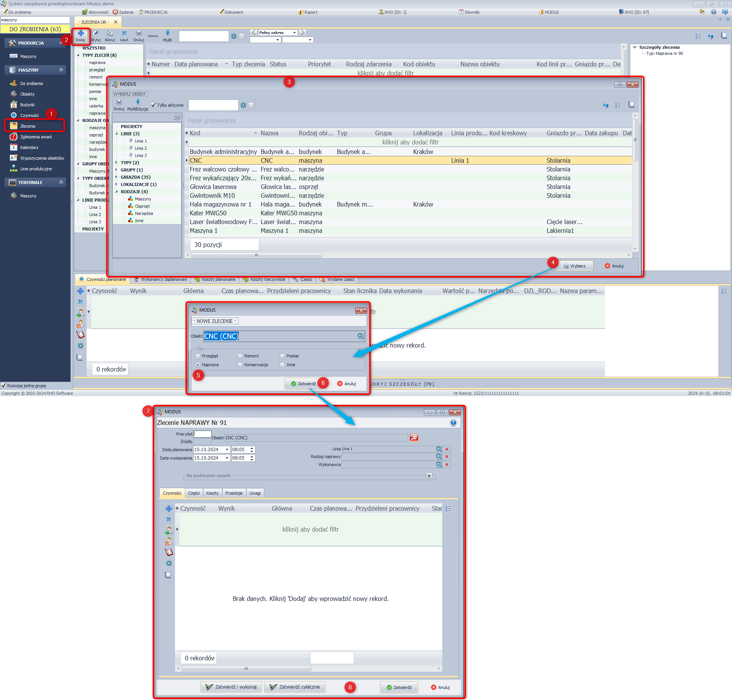Screen dimensions: 732x700
Task: Toggle Rozwijaj jedną grupę checkbox
Action: tap(3, 385)
